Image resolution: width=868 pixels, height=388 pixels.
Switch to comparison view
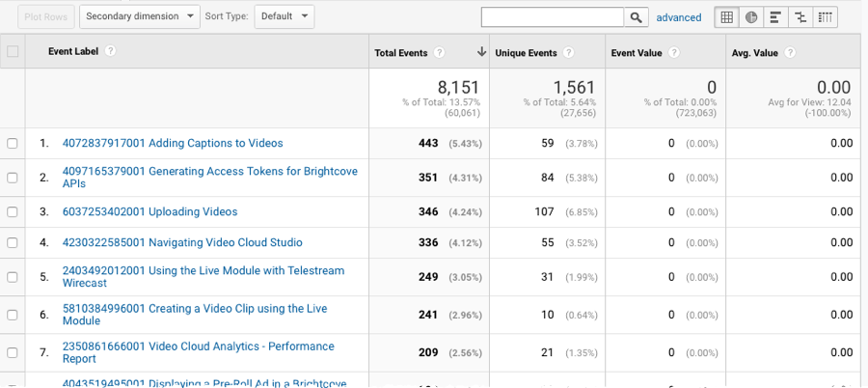point(800,17)
